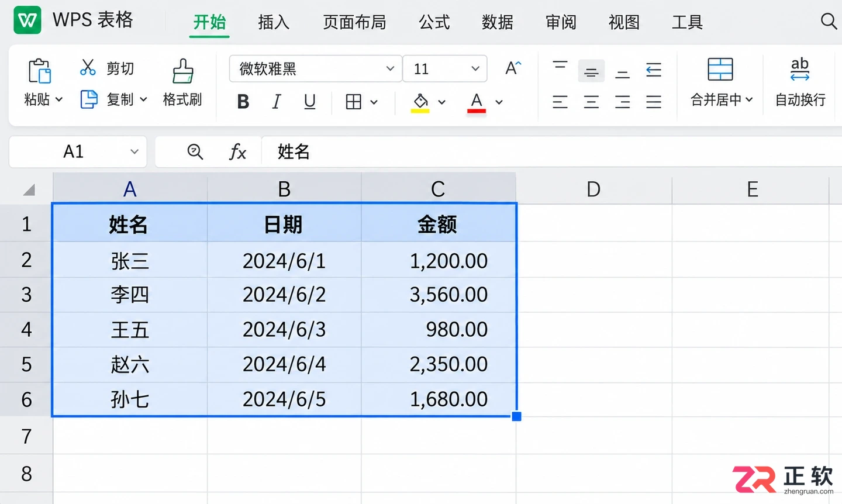
Task: Click the select-all corner triangle
Action: point(29,189)
